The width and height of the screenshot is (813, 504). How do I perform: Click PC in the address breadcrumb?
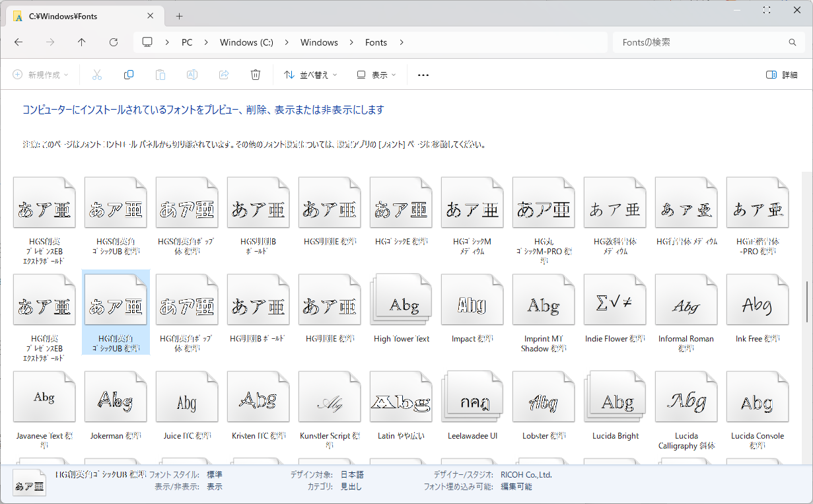(x=187, y=42)
